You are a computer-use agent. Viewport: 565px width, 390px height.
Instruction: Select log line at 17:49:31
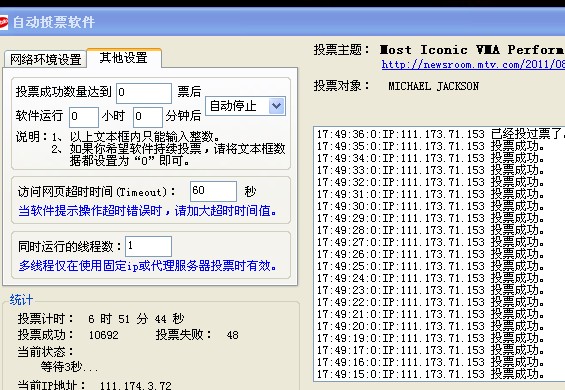click(x=431, y=194)
